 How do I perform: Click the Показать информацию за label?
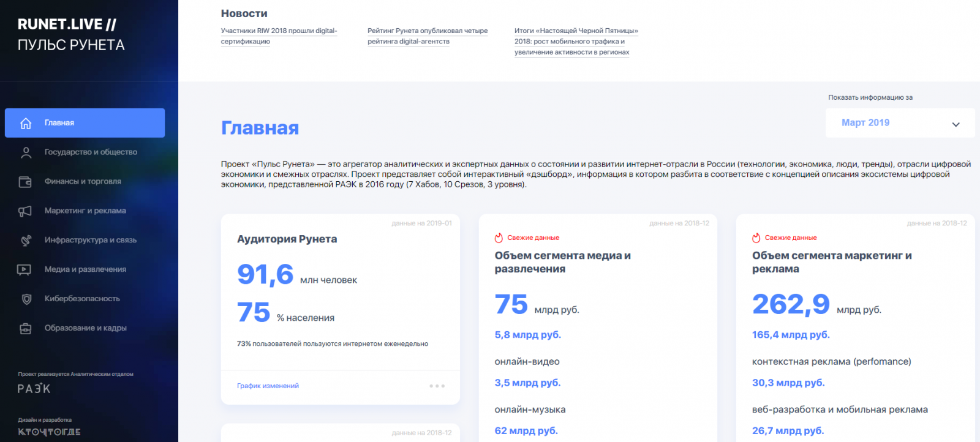click(x=870, y=97)
